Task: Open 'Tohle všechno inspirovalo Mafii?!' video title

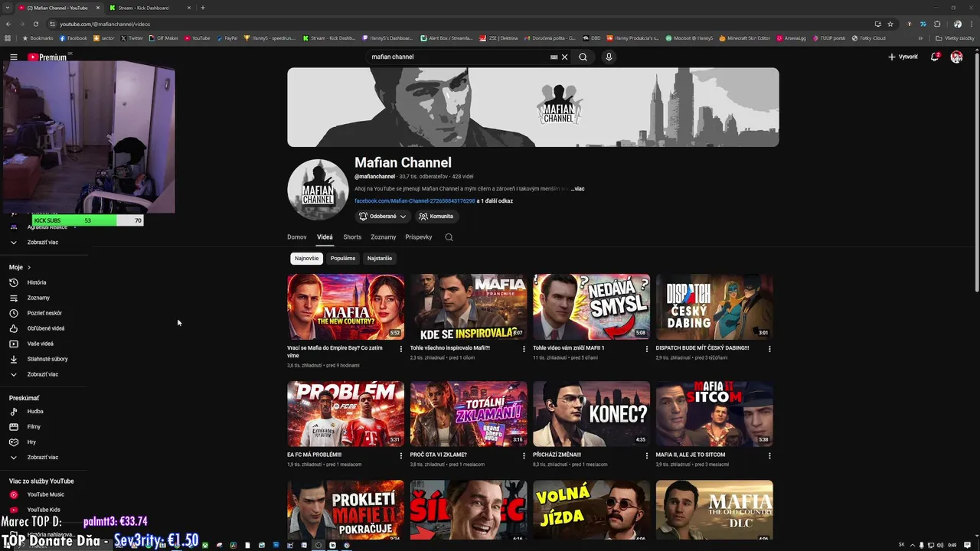Action: (x=450, y=348)
